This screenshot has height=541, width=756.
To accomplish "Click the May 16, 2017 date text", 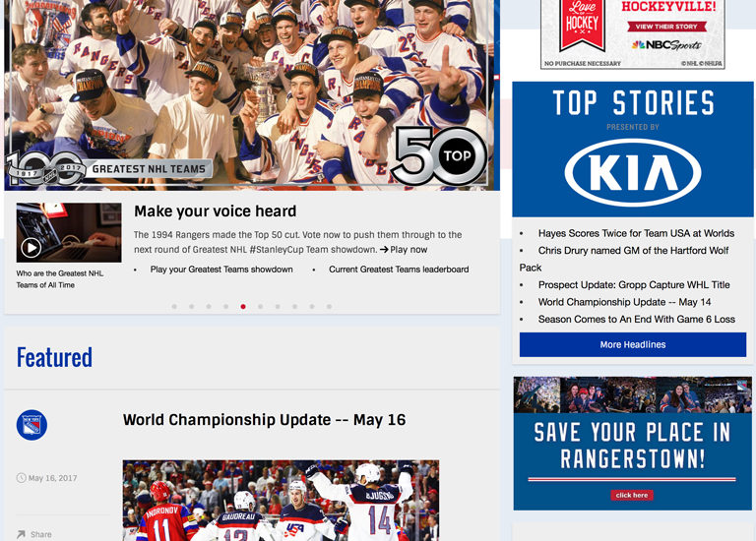I will 52,478.
